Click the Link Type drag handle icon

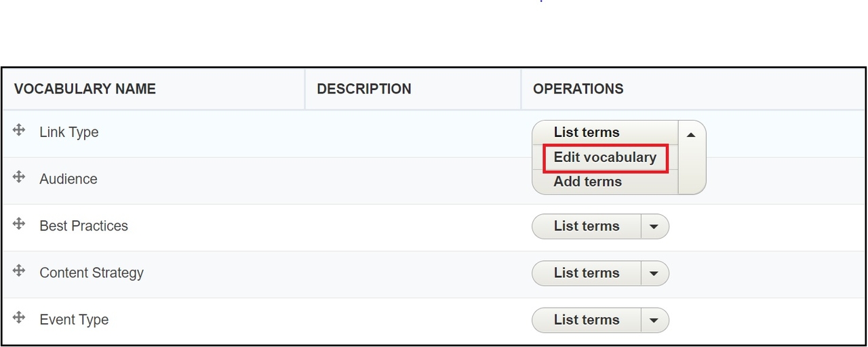[19, 130]
